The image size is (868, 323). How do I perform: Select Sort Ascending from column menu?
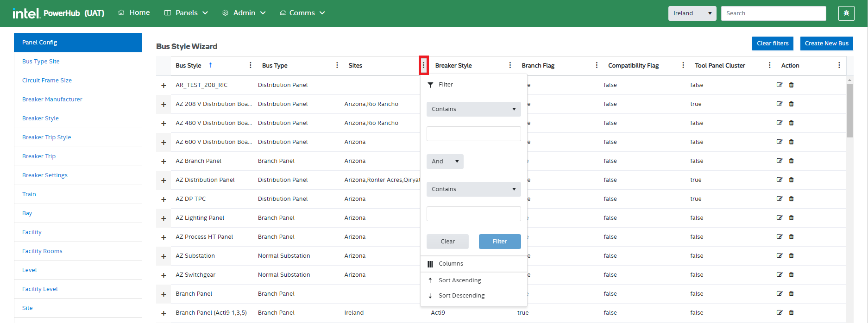click(459, 280)
